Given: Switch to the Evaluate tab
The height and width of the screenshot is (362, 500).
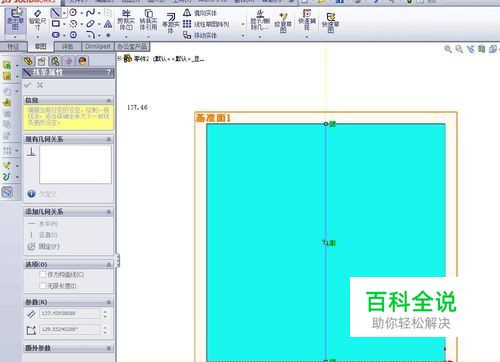Looking at the screenshot, I should 68,47.
